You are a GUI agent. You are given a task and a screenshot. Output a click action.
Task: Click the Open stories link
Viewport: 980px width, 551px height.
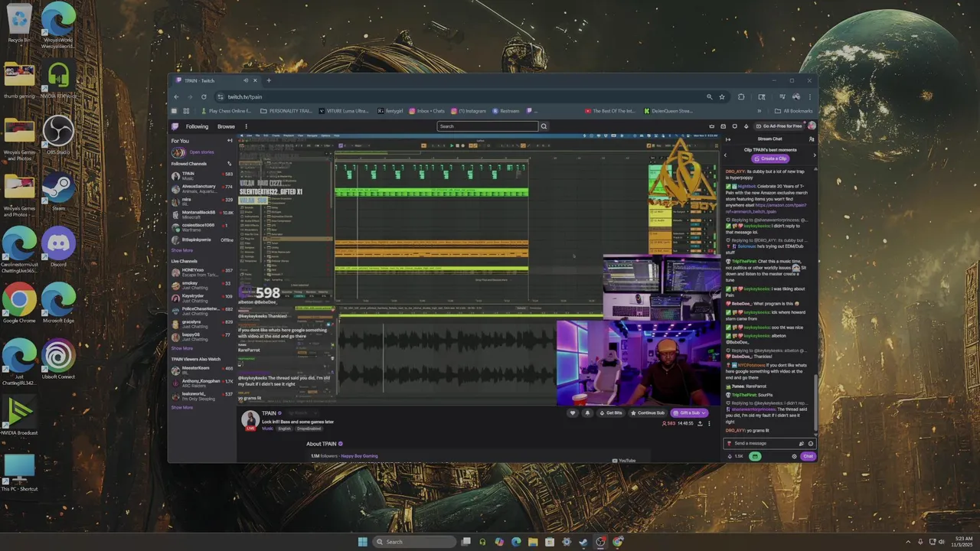201,152
